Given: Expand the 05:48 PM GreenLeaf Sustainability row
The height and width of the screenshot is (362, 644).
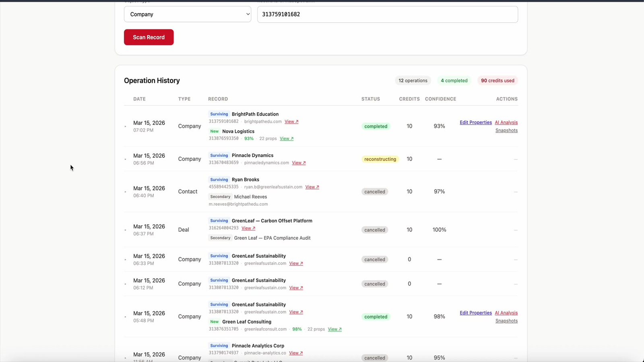Looking at the screenshot, I should (125, 317).
